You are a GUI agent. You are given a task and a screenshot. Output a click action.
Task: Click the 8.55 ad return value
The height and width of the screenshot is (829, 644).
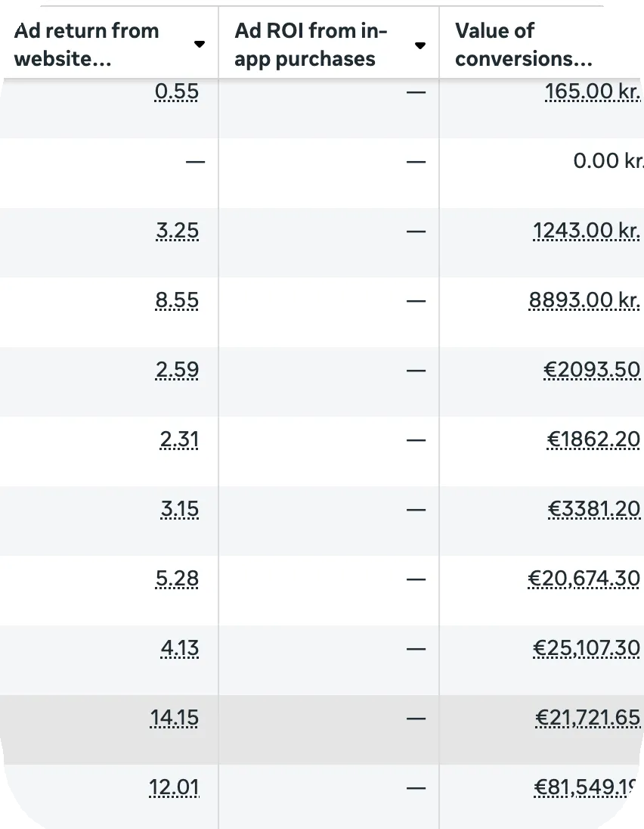pos(176,300)
